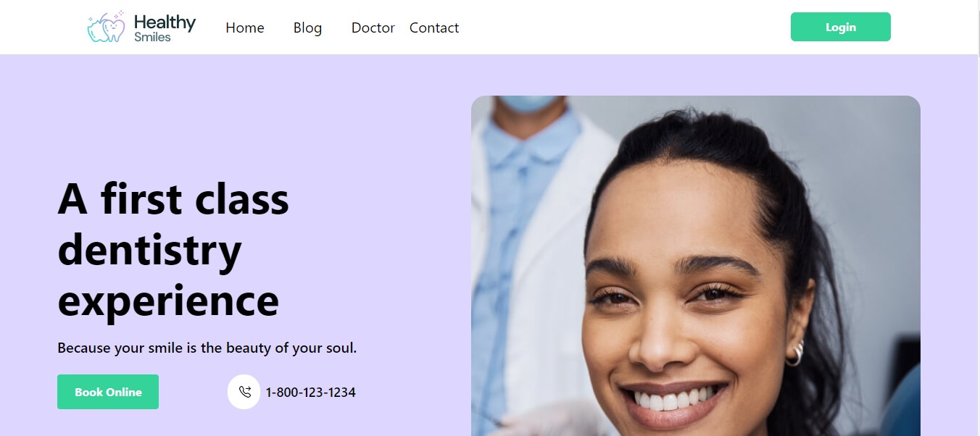Click the woman's hoop earring in the photo
Screen dimensions: 980x436
tap(794, 353)
